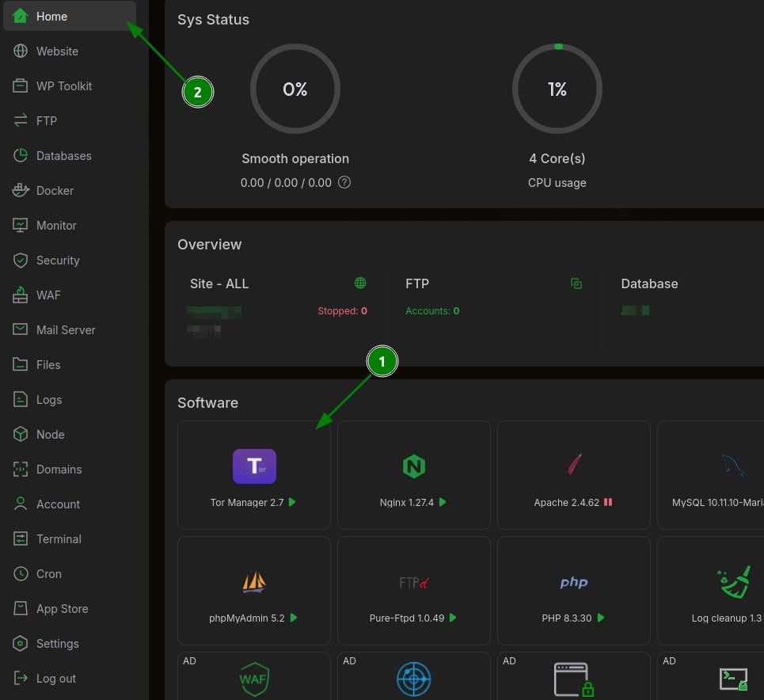Click the Domains scan icon
This screenshot has width=764, height=700.
click(x=20, y=469)
